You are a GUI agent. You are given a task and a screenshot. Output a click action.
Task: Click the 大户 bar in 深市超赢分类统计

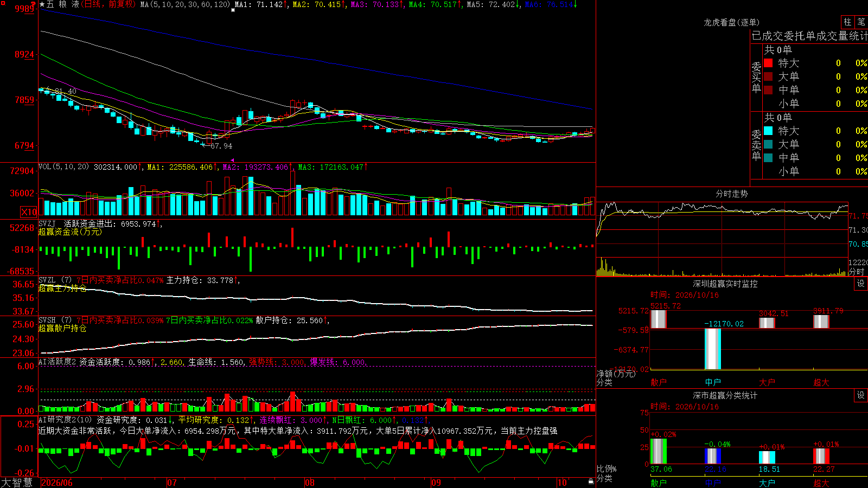(x=767, y=458)
